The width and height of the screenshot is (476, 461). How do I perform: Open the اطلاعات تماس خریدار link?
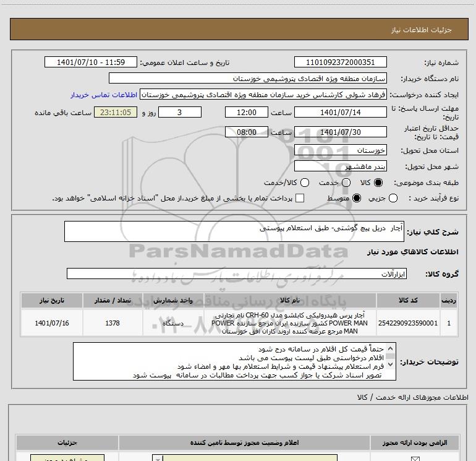click(x=104, y=95)
